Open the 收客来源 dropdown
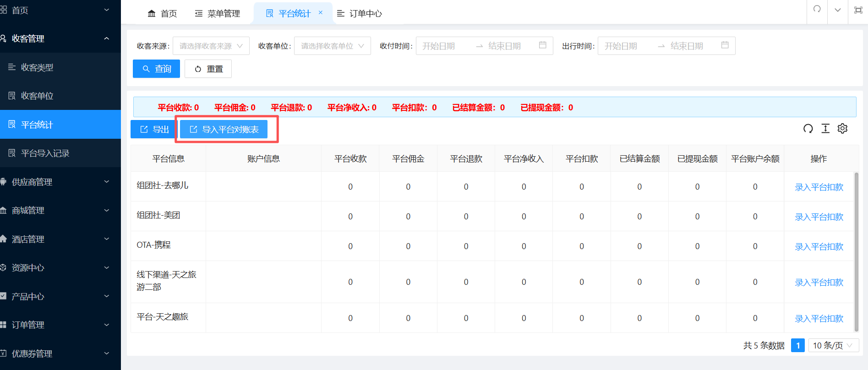The image size is (868, 370). [211, 46]
